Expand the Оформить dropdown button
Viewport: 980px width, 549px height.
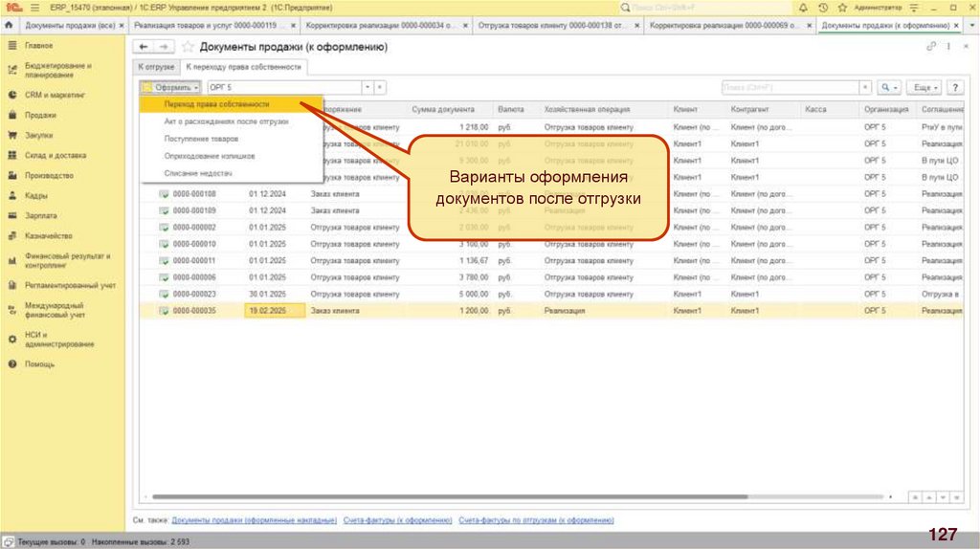click(x=172, y=87)
